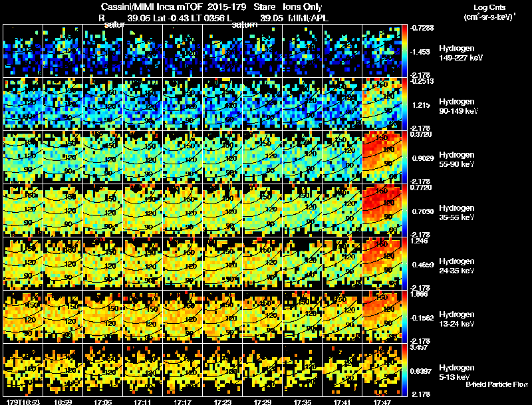This screenshot has height=405, width=532.
Task: Click the '17:47' time label
Action: (382, 402)
